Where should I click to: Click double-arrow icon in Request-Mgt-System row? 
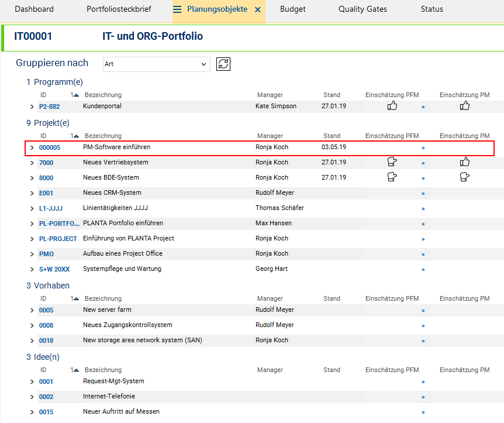point(423,382)
